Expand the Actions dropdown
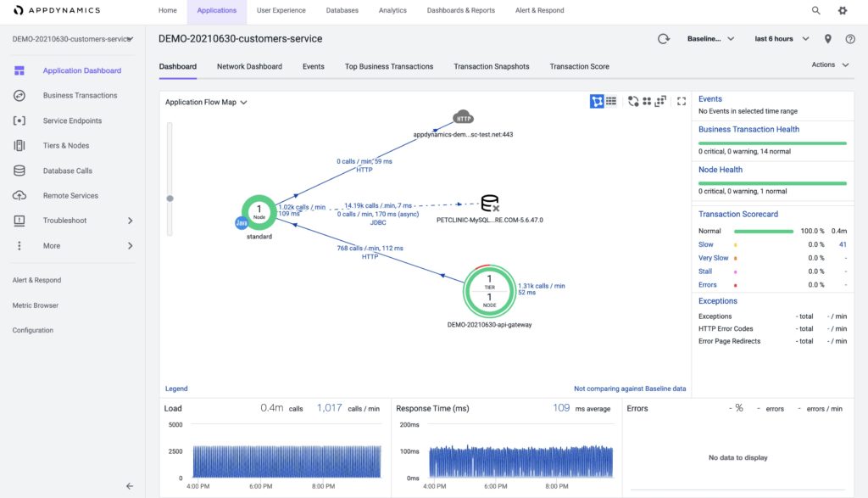Viewport: 868px width, 498px height. click(831, 64)
